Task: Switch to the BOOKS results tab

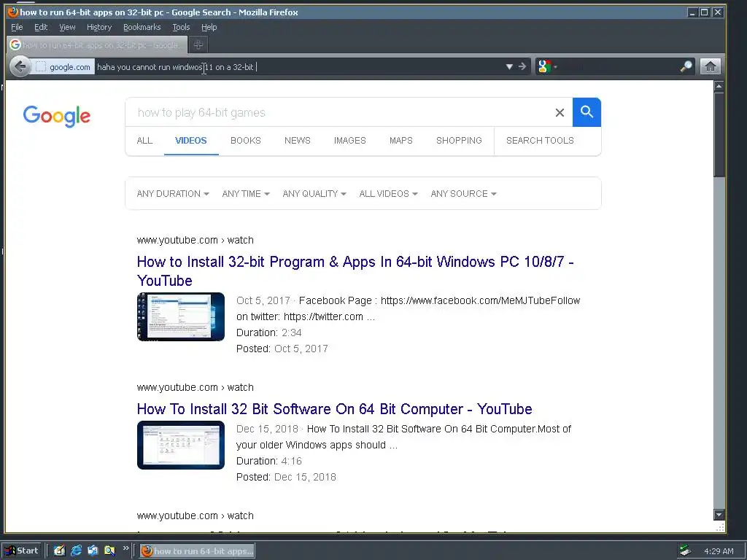Action: [x=245, y=141]
